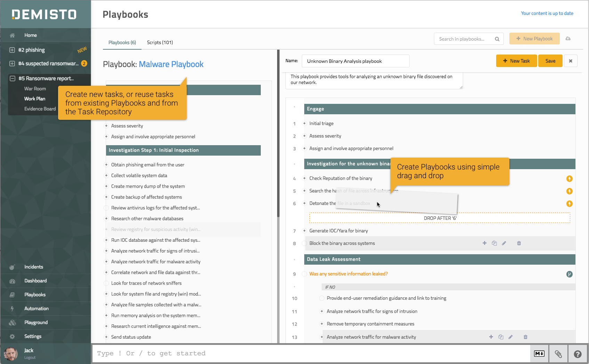
Task: Toggle the circle beside 'Review antivirus logs'
Action: [x=106, y=208]
